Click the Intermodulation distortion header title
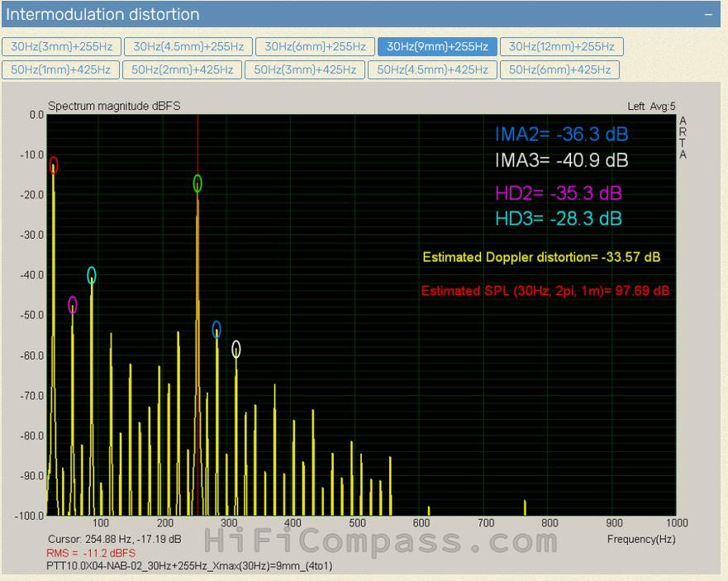The image size is (728, 581). (x=103, y=15)
